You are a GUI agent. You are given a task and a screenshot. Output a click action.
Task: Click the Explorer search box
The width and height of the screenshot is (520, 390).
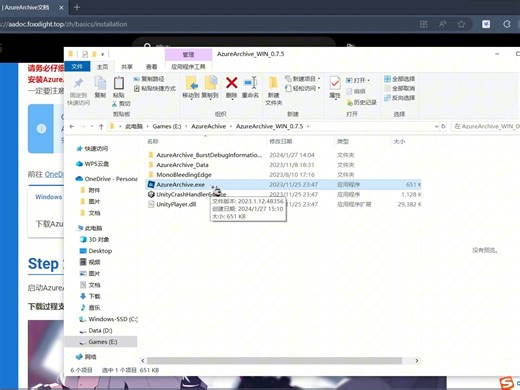click(x=486, y=126)
